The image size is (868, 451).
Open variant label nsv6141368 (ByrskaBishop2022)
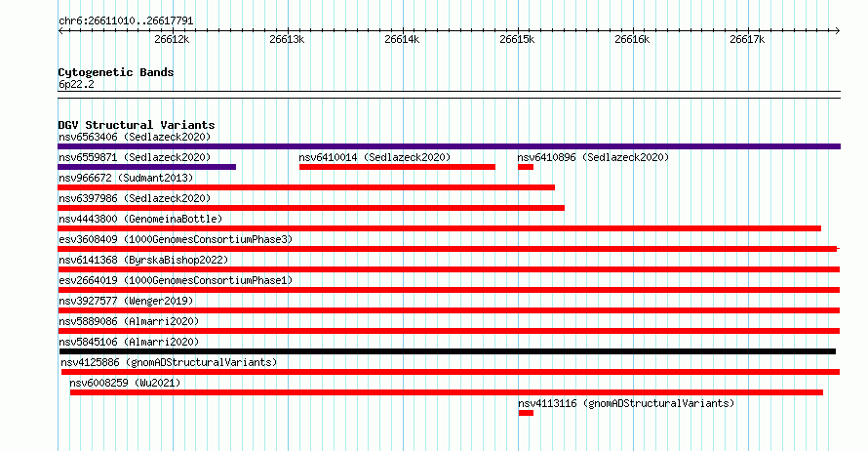pyautogui.click(x=143, y=260)
